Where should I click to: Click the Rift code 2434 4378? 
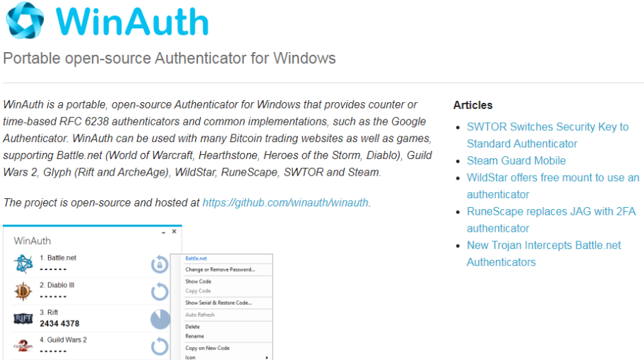click(60, 324)
